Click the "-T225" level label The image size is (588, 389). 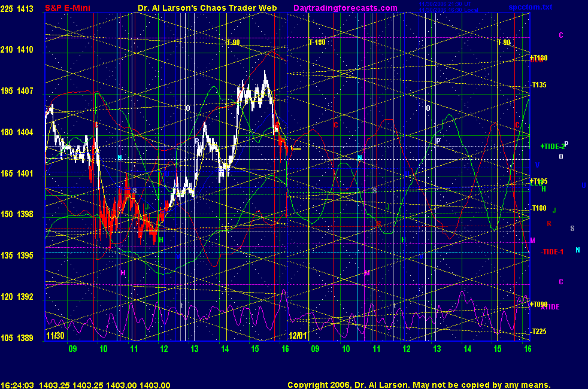point(539,332)
